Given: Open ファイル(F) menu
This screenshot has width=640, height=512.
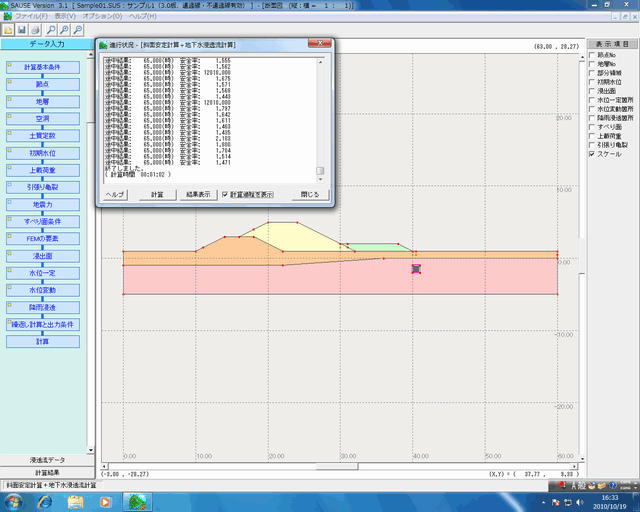Looking at the screenshot, I should point(31,16).
